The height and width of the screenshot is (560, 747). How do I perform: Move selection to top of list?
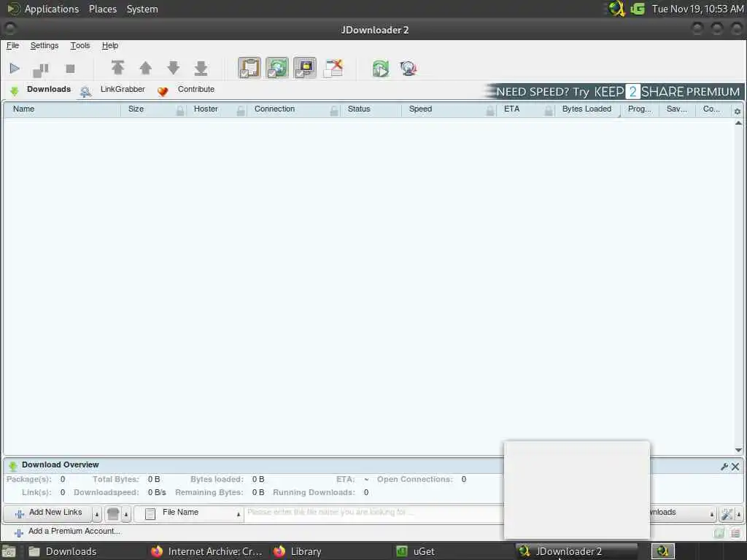pos(117,68)
